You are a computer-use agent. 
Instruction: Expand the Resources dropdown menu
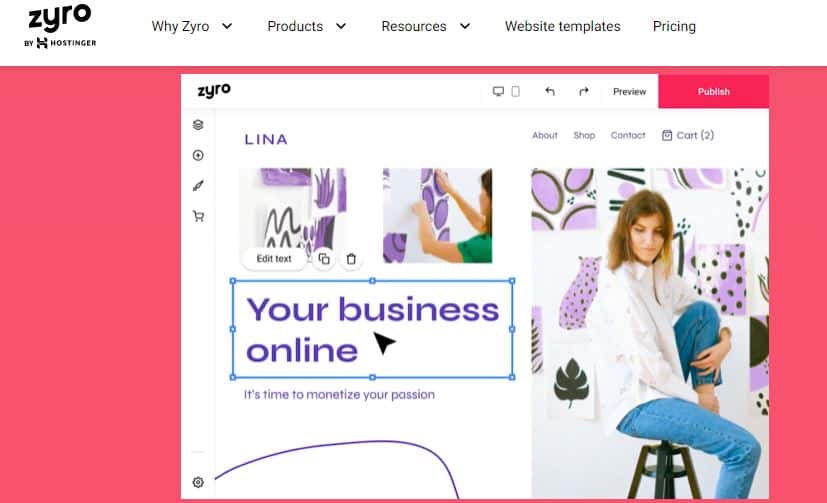point(426,26)
